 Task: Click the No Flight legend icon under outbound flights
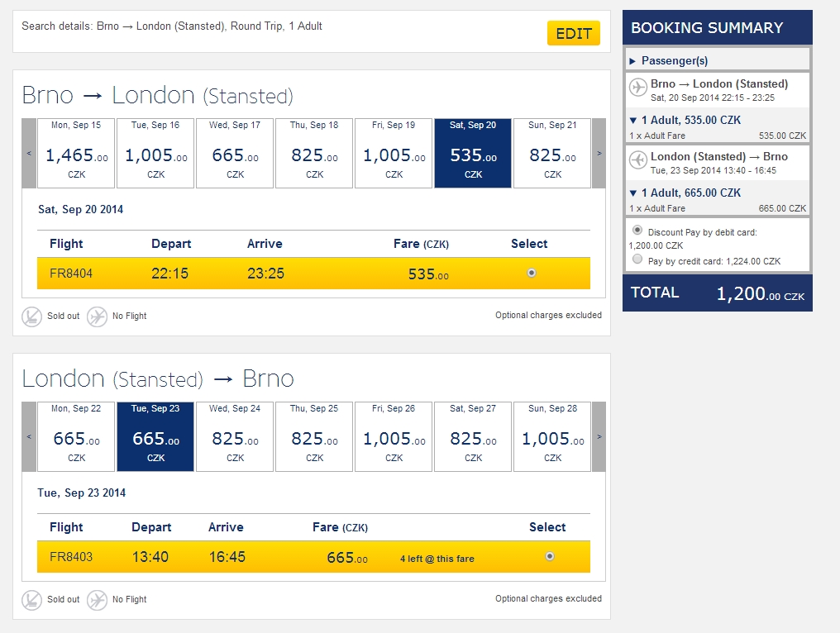click(98, 316)
